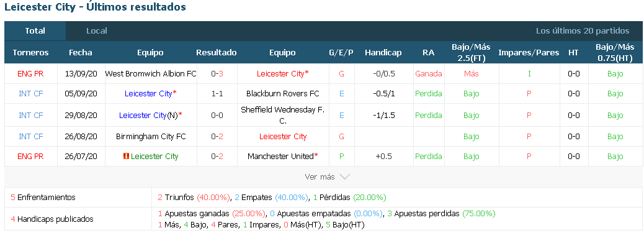Open the West Bromwich Albion FC team link
Viewport: 644px width, 233px height.
[151, 74]
